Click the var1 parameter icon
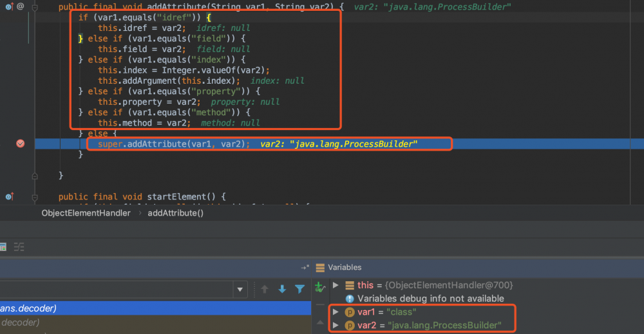This screenshot has height=334, width=644. click(x=350, y=312)
